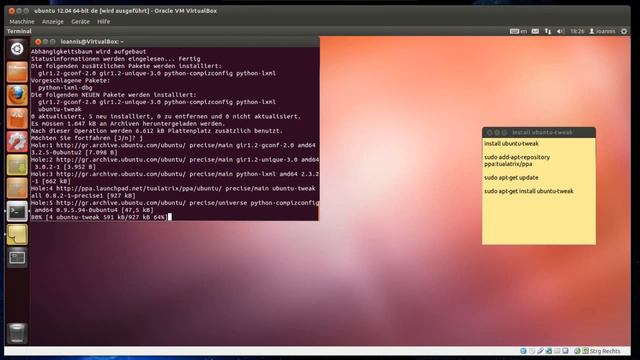Image resolution: width=640 pixels, height=360 pixels.
Task: Open the Hilfe menu in VirtualBox
Action: [x=104, y=22]
